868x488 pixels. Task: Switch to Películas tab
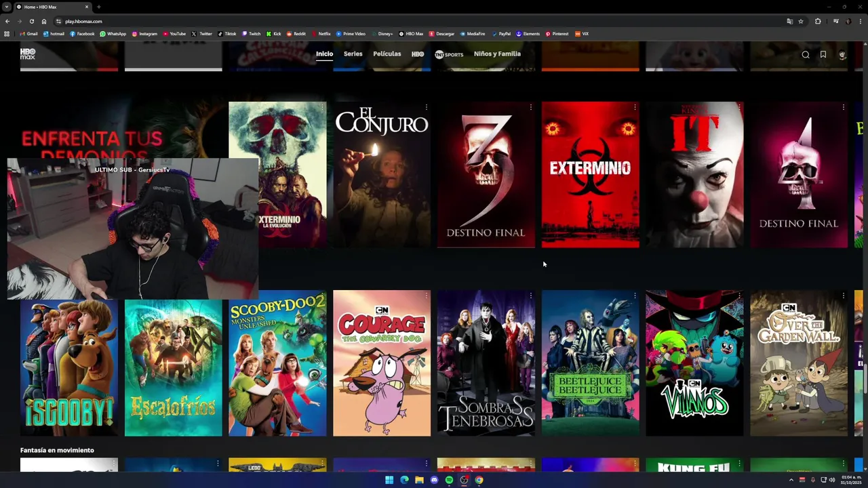(x=387, y=54)
